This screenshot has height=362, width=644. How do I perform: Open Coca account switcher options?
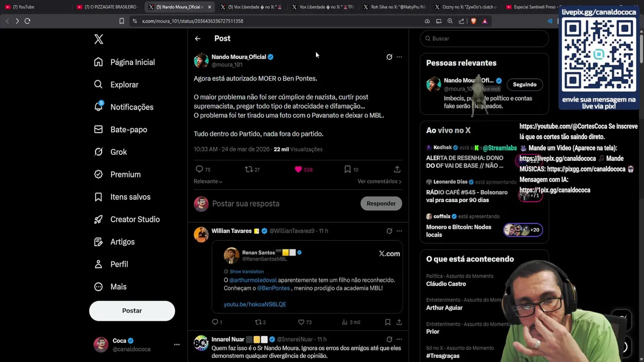pyautogui.click(x=177, y=344)
